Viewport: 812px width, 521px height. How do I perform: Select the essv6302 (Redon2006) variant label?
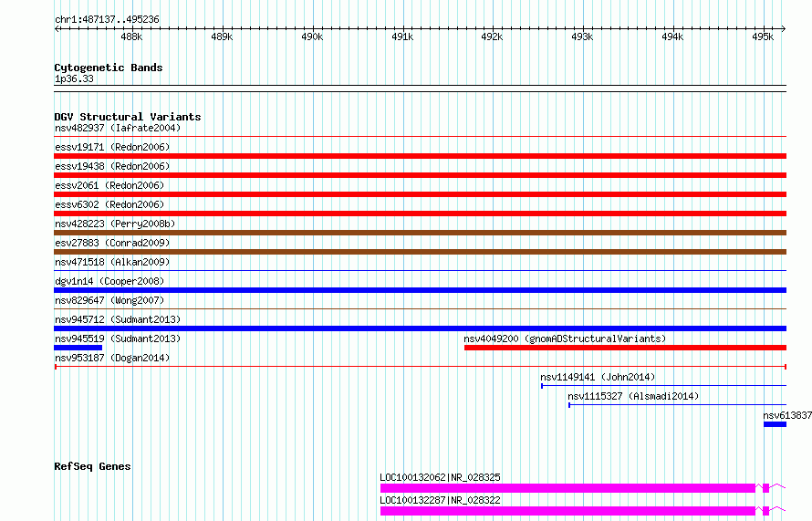click(109, 204)
